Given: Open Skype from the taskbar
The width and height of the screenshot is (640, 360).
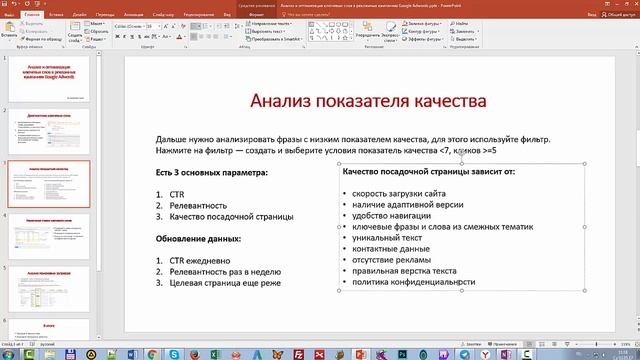Looking at the screenshot, I should tap(174, 354).
